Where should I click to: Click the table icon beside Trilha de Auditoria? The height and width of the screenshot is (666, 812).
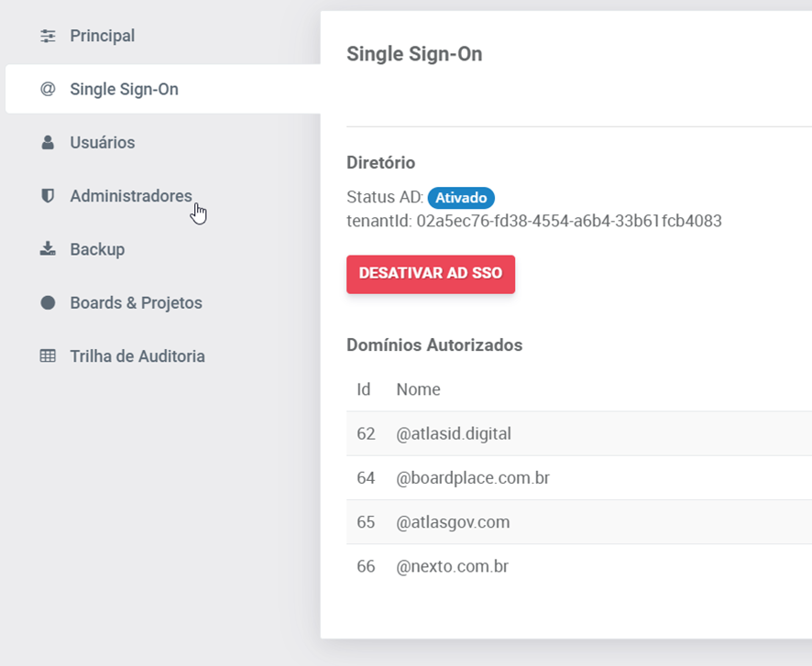point(48,356)
